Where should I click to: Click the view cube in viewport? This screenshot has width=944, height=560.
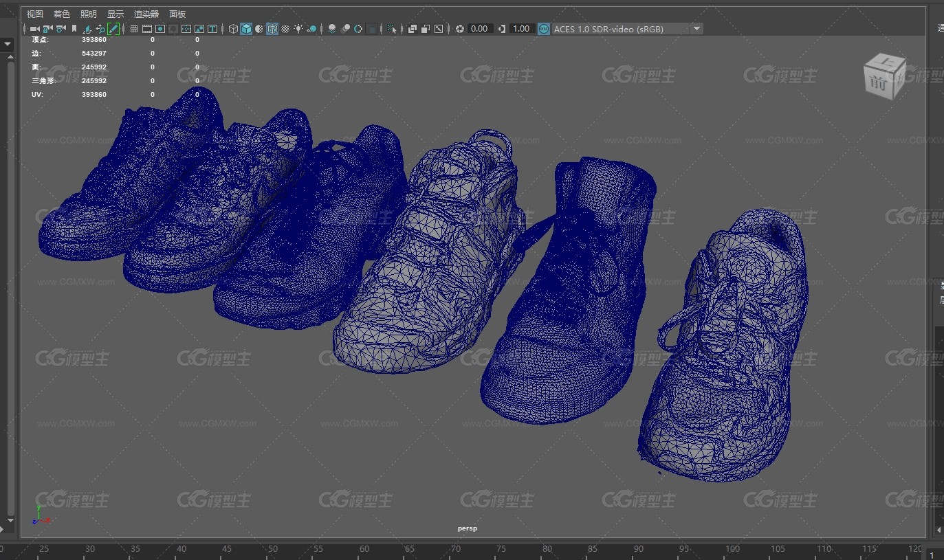(x=884, y=76)
